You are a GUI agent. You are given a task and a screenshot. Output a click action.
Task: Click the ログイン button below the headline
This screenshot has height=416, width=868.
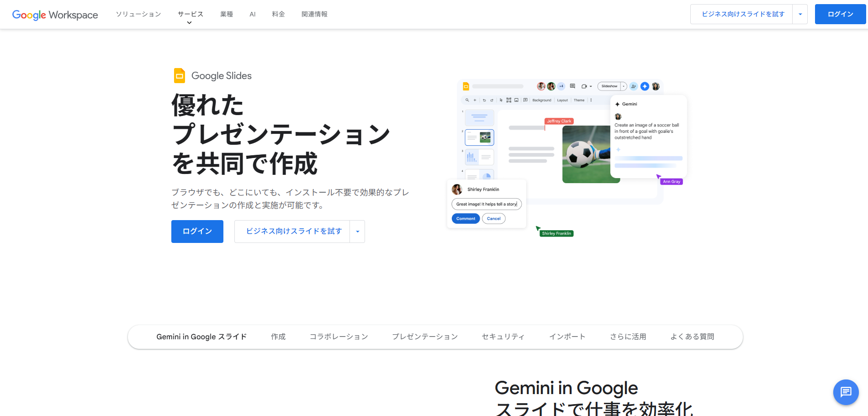(x=197, y=232)
